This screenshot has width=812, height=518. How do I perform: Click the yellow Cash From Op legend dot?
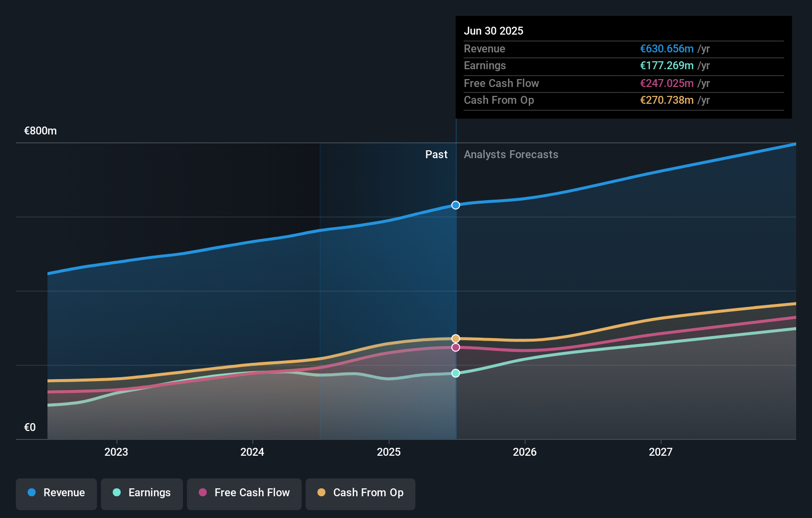tap(321, 493)
